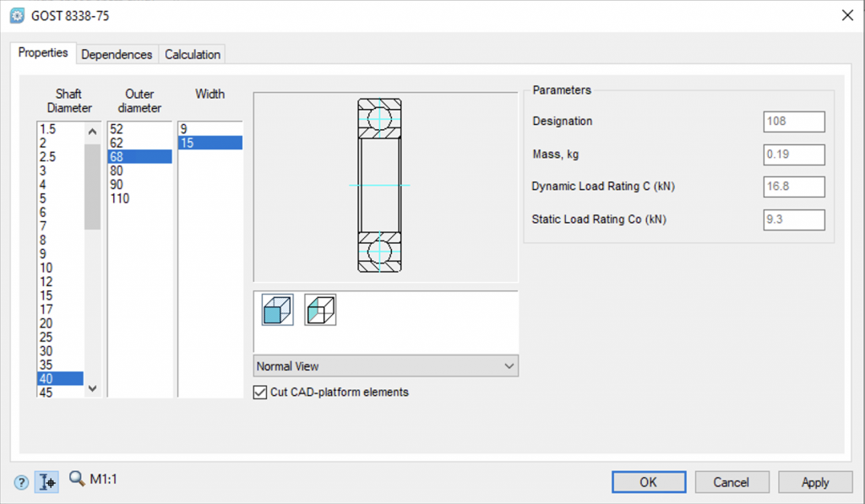Click the help question mark icon
Screen dimensions: 865x504
[21, 482]
